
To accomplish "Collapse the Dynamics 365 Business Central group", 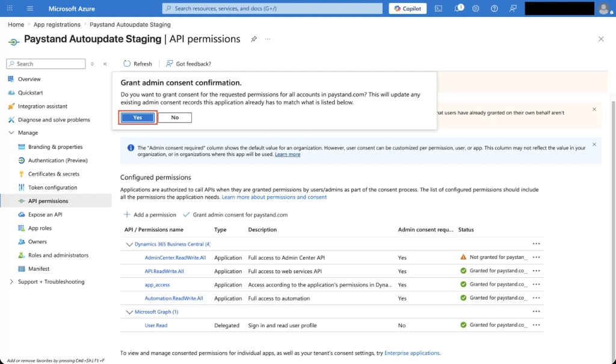I will pos(129,244).
